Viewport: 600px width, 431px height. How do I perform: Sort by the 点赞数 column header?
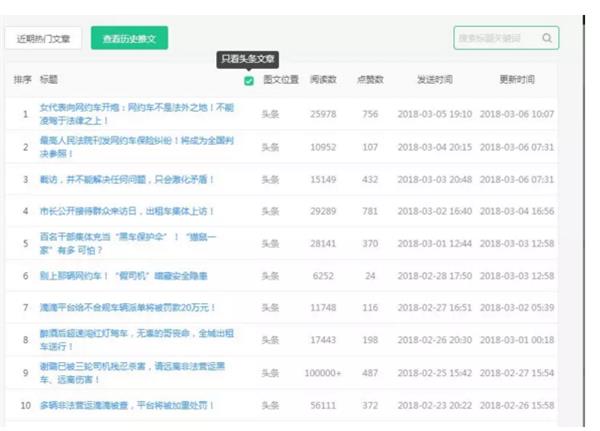370,79
